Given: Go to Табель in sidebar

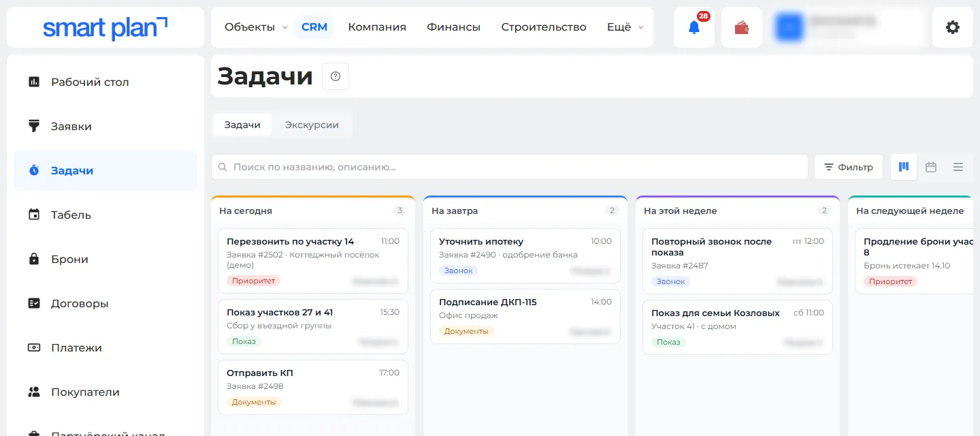Looking at the screenshot, I should [105, 215].
